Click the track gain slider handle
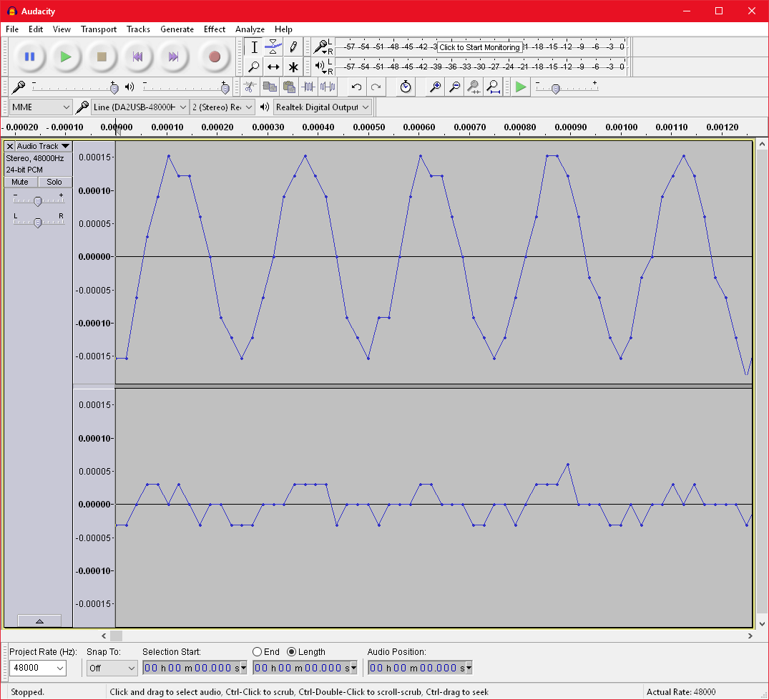769x700 pixels. coord(38,201)
